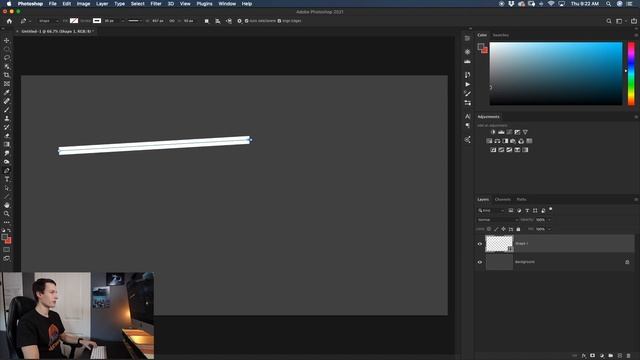Open the Window menu

[x=227, y=4]
